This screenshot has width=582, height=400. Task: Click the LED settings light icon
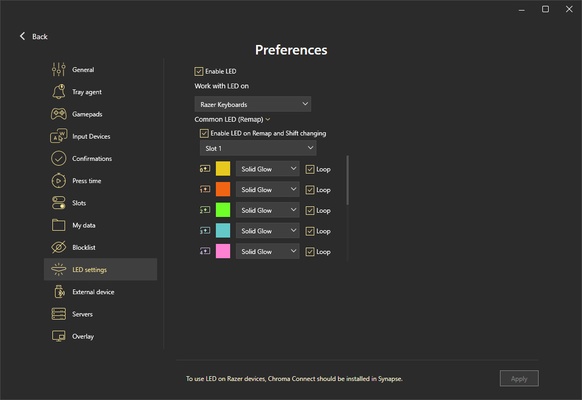point(59,269)
